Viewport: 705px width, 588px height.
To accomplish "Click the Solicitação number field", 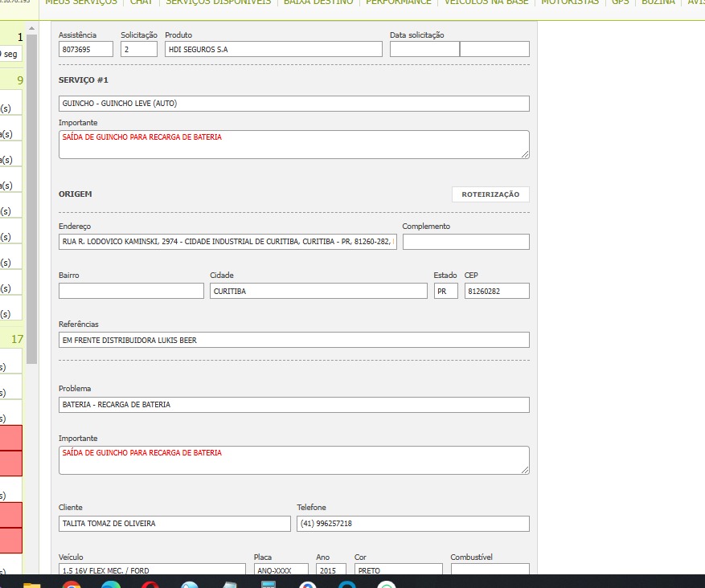I will 139,50.
